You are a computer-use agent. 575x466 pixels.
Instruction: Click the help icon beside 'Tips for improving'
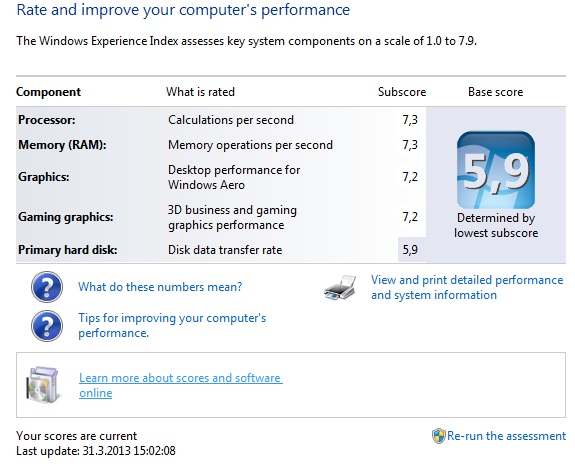click(x=47, y=326)
